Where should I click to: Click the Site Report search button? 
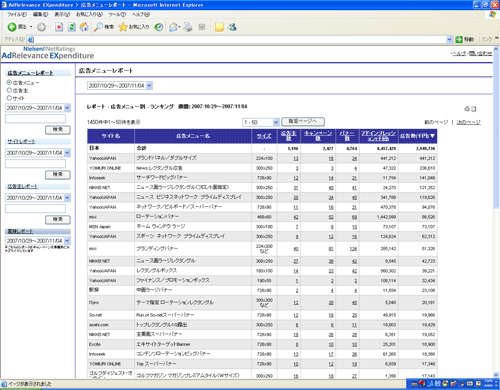click(x=58, y=174)
